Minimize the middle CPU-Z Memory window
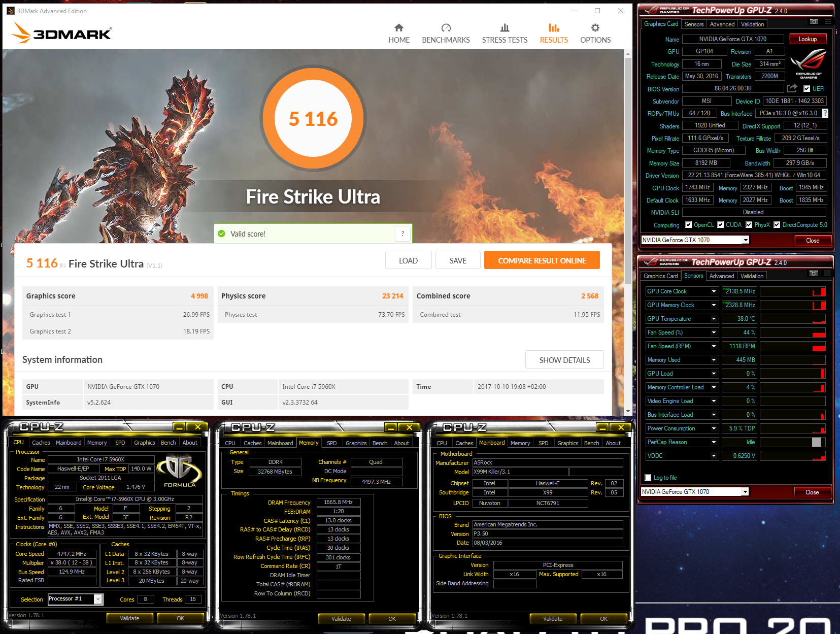This screenshot has width=840, height=634. [x=391, y=427]
